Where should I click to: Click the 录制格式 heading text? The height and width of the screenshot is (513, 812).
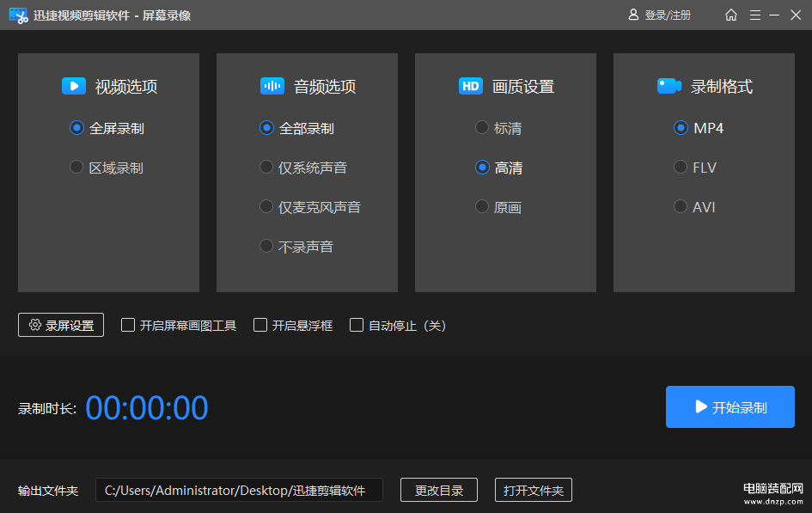[x=722, y=87]
